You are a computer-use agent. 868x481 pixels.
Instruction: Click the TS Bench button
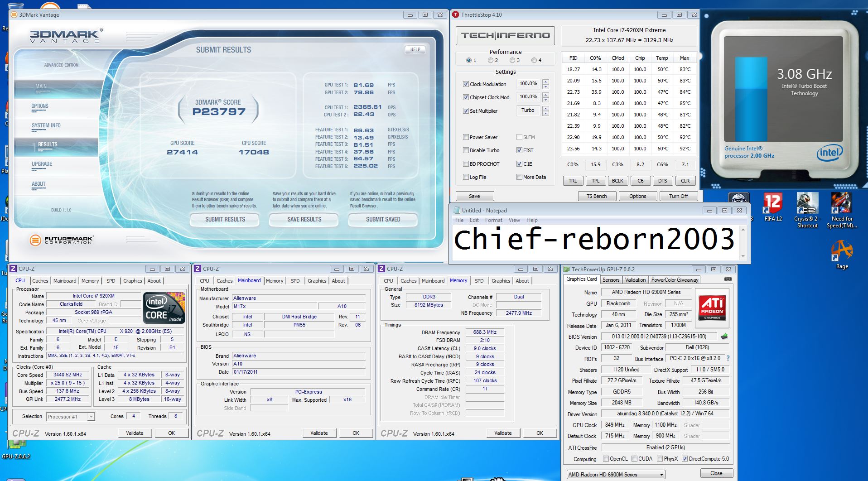pos(597,196)
